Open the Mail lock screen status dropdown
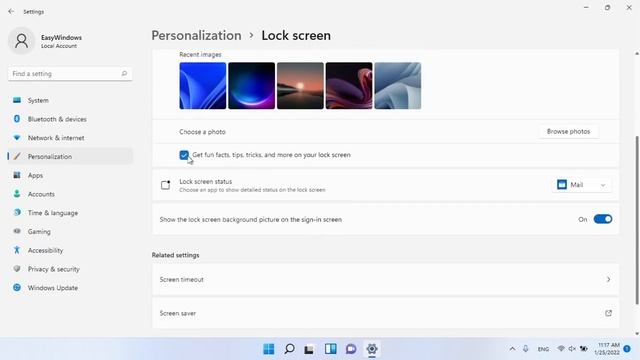The image size is (640, 360). pyautogui.click(x=581, y=185)
